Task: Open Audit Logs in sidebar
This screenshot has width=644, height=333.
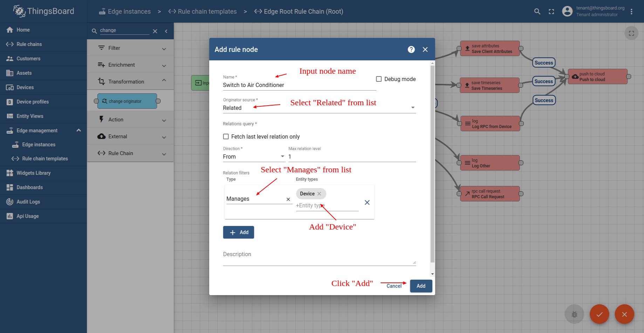Action: [x=43, y=202]
